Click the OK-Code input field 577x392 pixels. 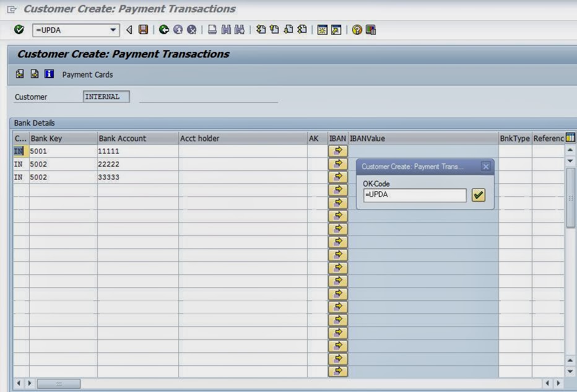pos(415,195)
